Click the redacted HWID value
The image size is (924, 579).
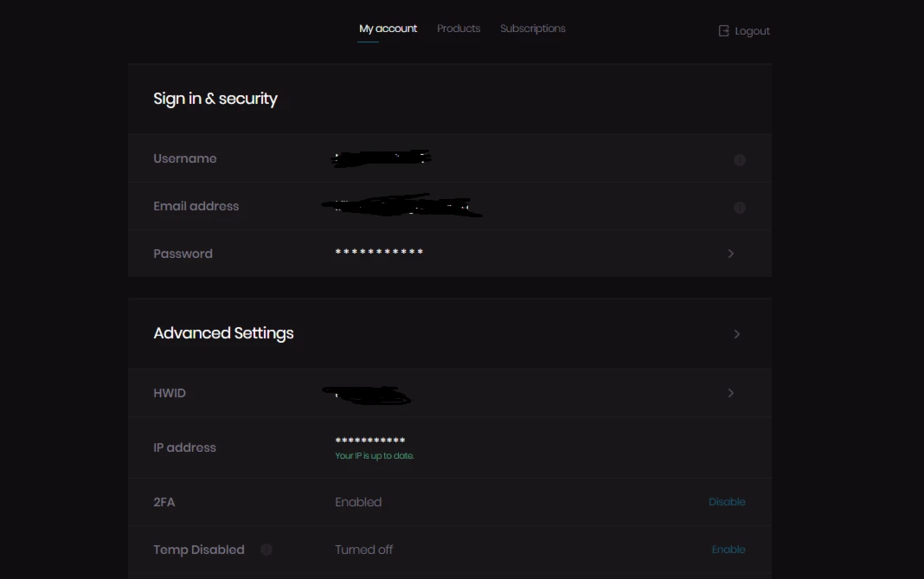click(366, 395)
